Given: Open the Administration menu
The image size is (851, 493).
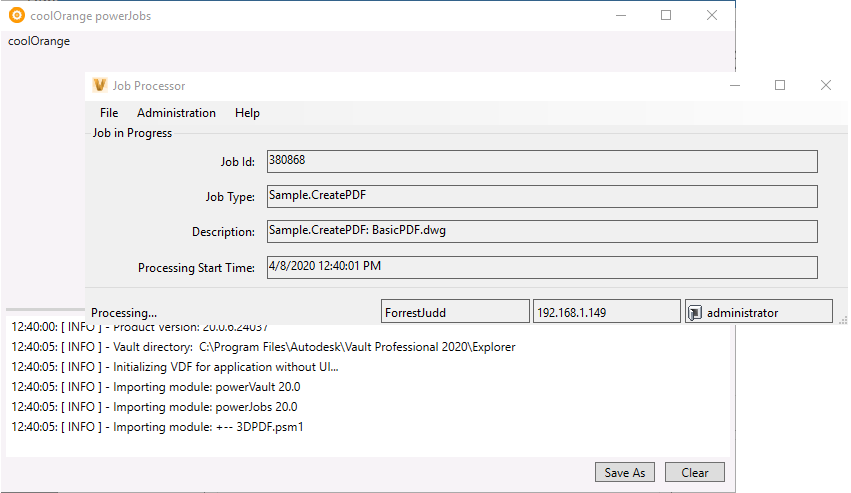Looking at the screenshot, I should click(x=176, y=113).
